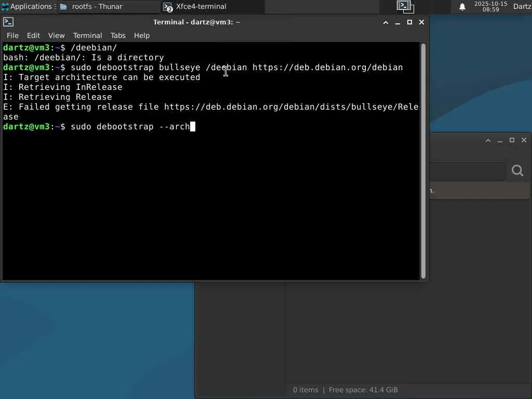This screenshot has width=532, height=399.
Task: Maximize the Terminal window
Action: (x=409, y=22)
